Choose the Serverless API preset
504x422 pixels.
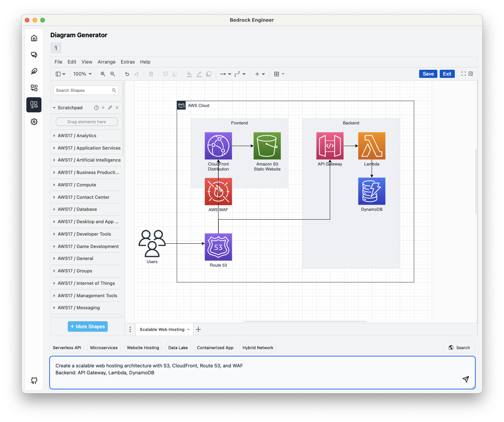point(67,348)
